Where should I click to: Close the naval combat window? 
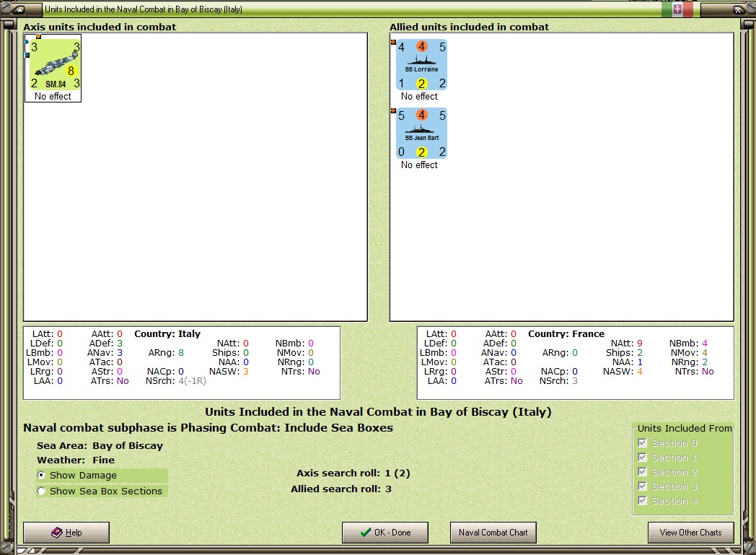tap(738, 9)
